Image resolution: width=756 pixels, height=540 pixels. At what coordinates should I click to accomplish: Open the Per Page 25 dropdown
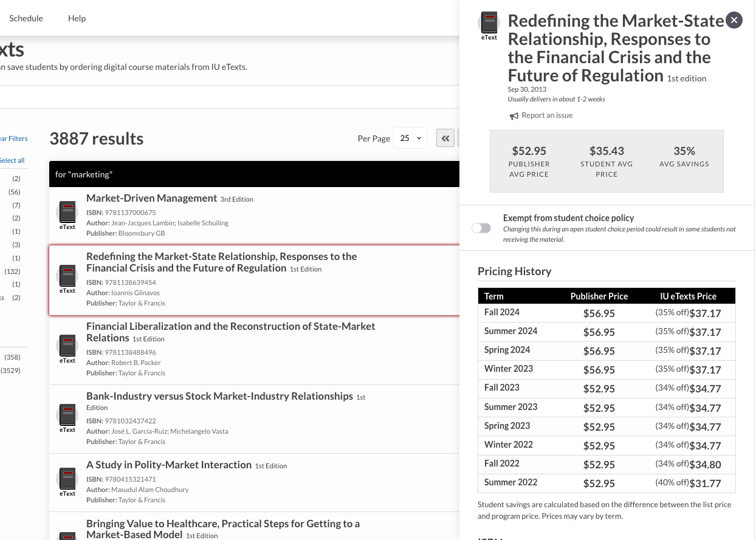click(410, 138)
